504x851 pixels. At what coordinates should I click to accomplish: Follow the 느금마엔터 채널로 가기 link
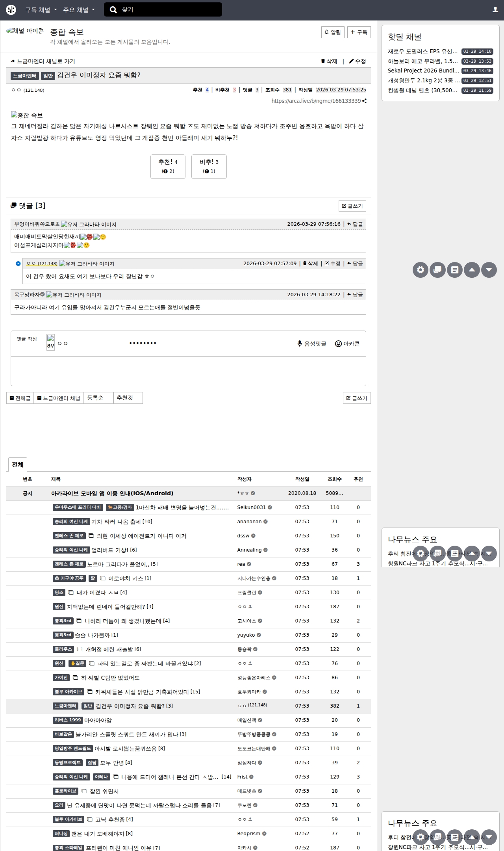(x=43, y=61)
